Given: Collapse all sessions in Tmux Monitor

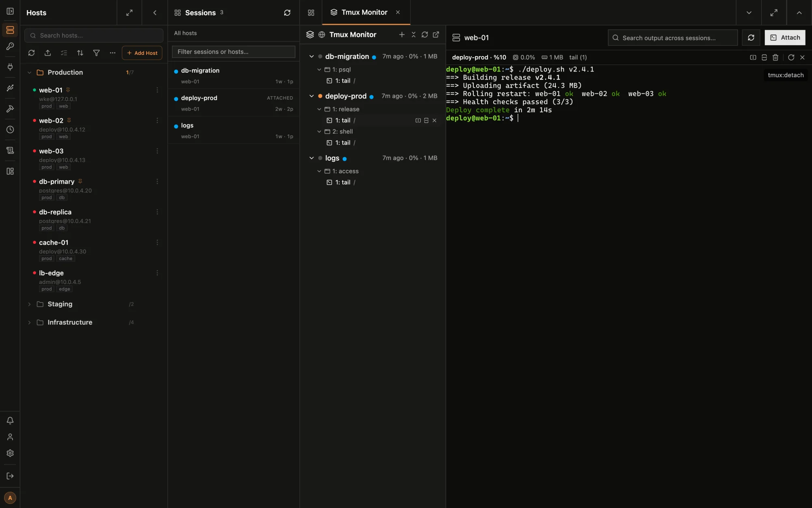Looking at the screenshot, I should (413, 35).
